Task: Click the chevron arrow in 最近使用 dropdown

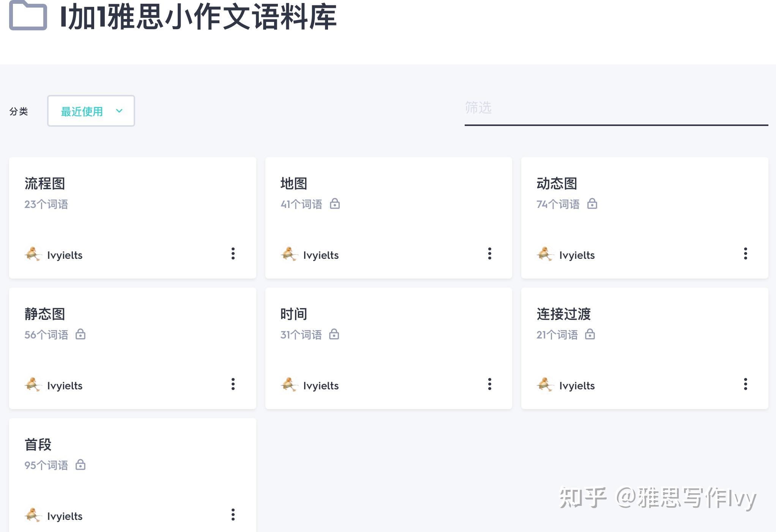Action: 119,111
